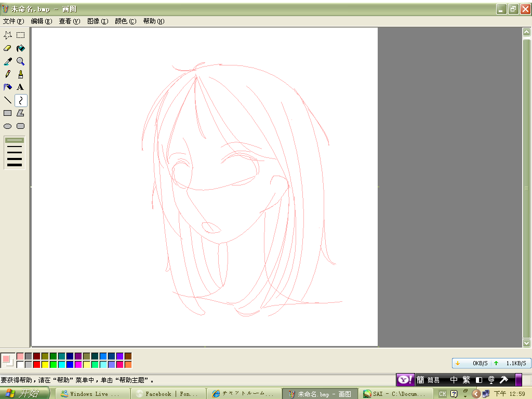Choose the second line width option
Screen dimensions: 532x399
coord(14,147)
